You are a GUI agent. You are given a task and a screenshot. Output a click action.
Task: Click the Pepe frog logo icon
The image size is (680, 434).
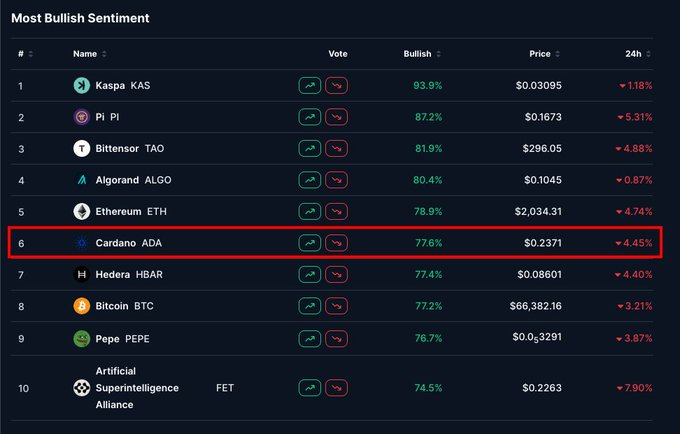coord(81,338)
